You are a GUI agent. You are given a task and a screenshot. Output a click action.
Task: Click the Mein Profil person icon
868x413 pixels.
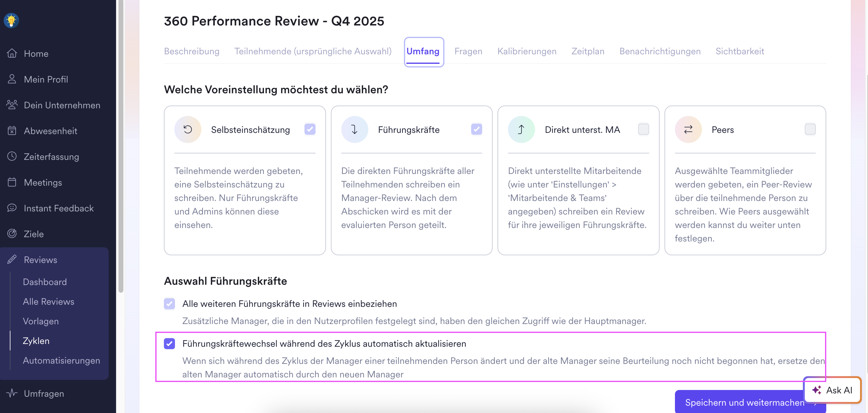[12, 79]
